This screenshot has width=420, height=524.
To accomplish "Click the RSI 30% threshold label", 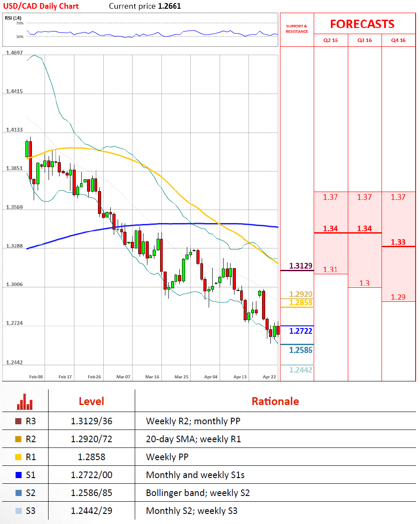I will (20, 37).
